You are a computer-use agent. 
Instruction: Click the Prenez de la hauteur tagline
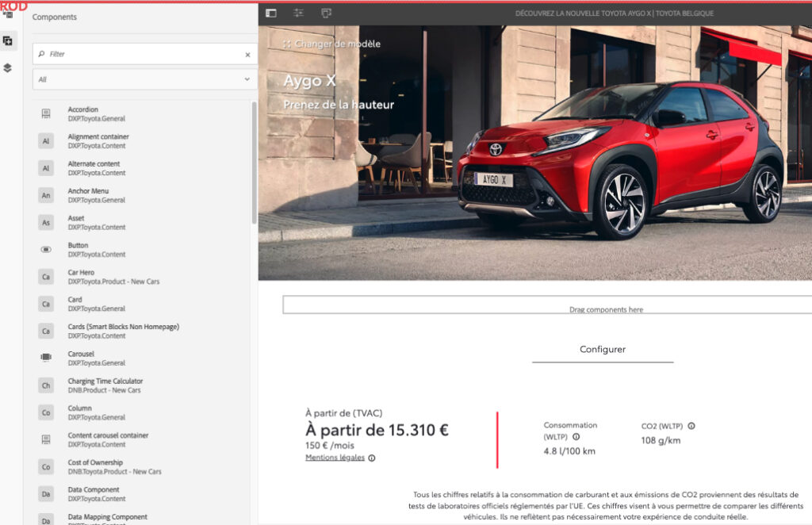pyautogui.click(x=339, y=105)
